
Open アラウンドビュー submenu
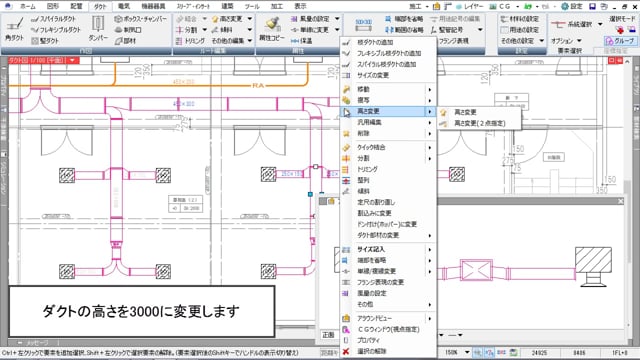(x=388, y=318)
